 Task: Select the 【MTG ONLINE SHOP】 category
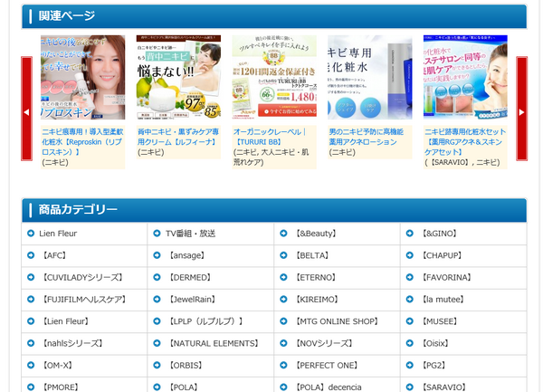[337, 321]
